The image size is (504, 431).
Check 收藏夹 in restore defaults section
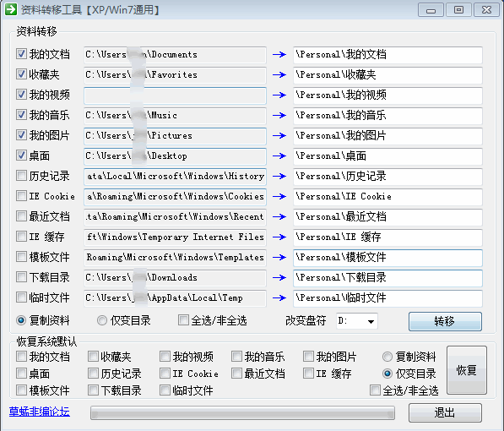click(x=93, y=357)
